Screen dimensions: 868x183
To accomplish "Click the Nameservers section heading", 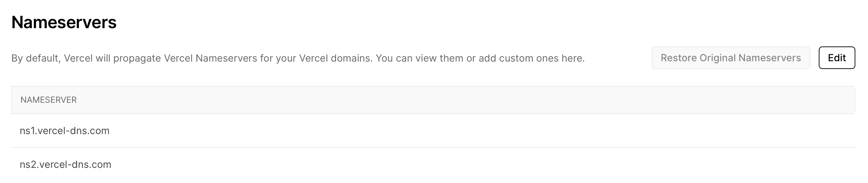I will click(64, 23).
